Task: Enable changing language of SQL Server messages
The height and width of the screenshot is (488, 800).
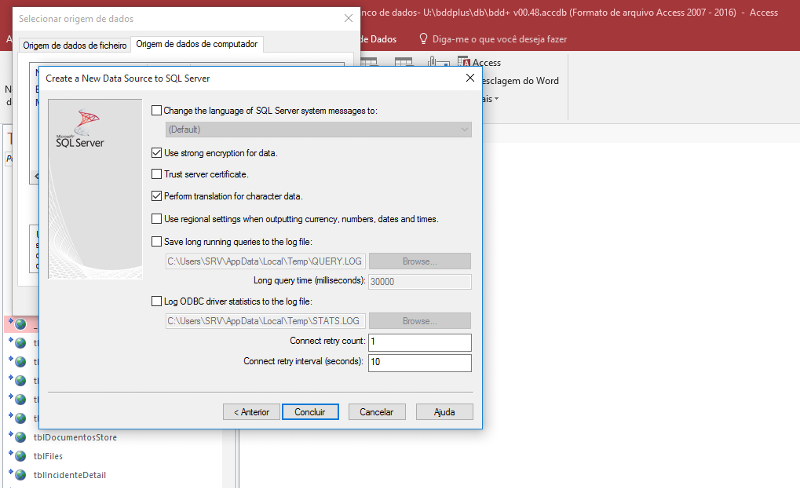Action: point(157,110)
